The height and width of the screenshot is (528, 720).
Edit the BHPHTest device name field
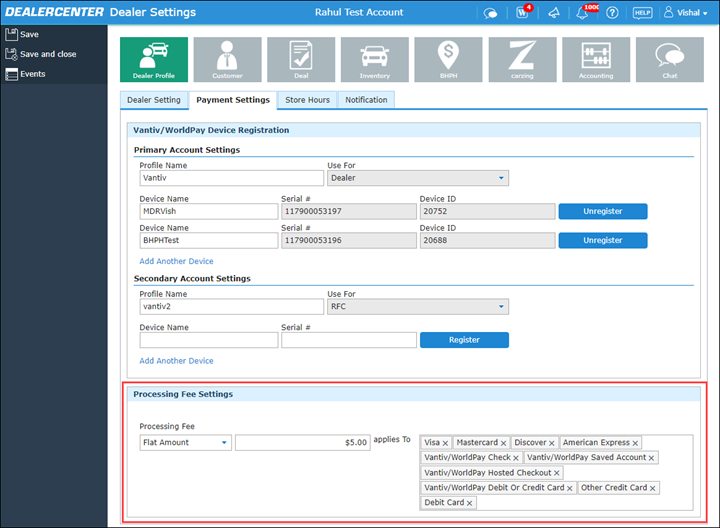208,241
